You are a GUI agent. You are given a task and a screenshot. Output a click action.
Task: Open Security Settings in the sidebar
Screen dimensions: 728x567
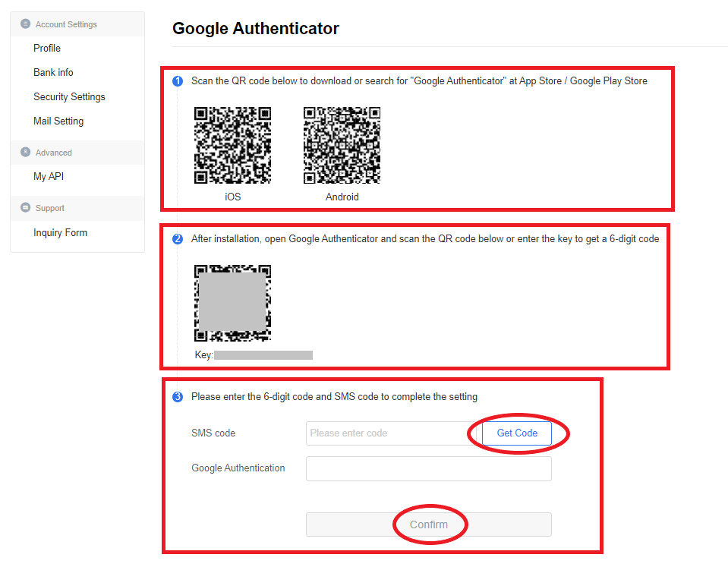point(69,96)
